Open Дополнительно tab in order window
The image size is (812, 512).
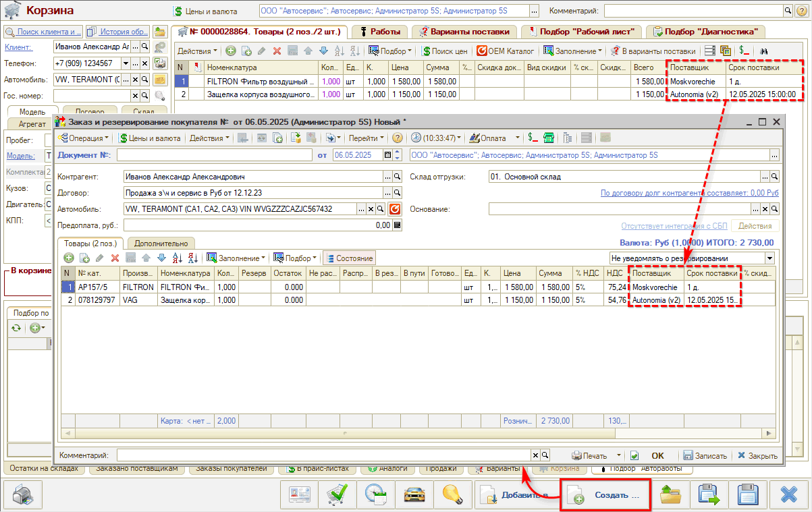161,243
